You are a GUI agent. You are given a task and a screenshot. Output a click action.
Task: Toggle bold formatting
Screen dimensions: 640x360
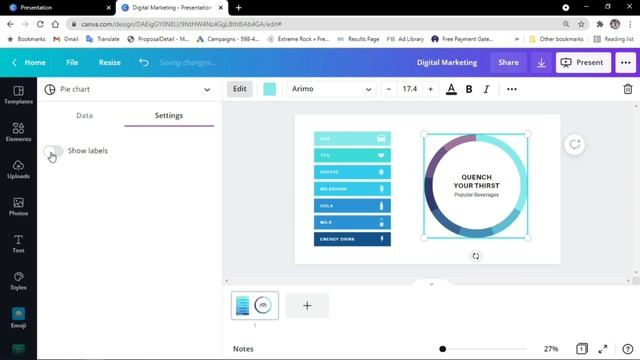tap(469, 89)
